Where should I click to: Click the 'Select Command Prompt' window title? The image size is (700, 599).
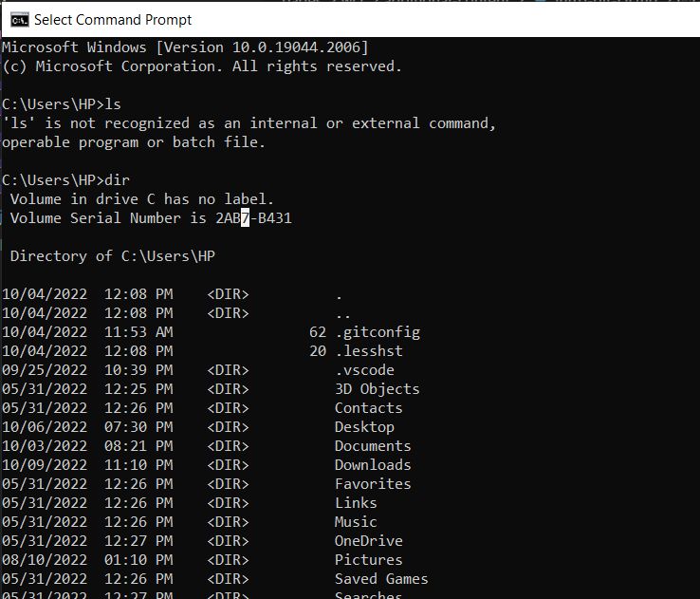[x=113, y=20]
